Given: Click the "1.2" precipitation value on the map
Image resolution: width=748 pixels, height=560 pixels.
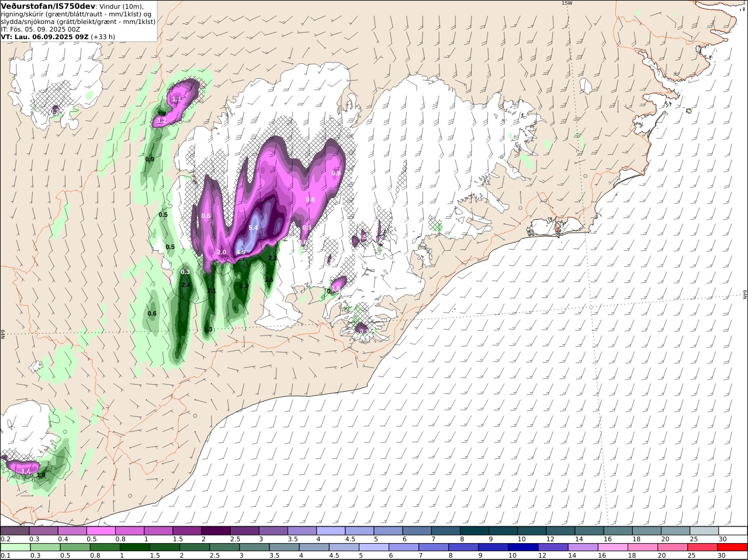Looking at the screenshot, I should 162,121.
